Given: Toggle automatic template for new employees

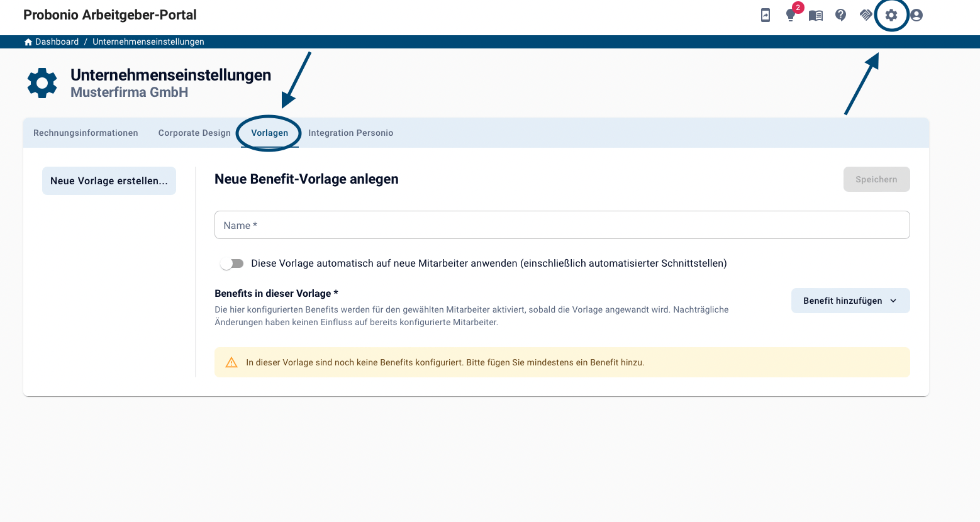Looking at the screenshot, I should (x=231, y=264).
